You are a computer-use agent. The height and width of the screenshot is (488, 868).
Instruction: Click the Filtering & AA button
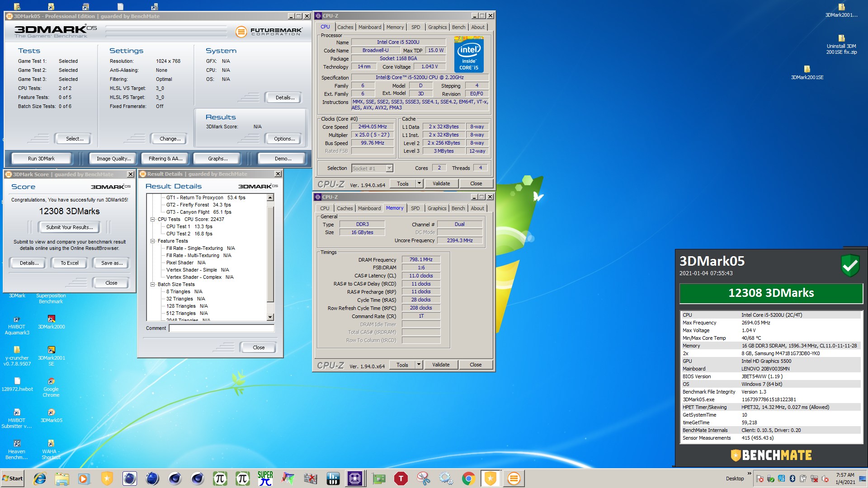pyautogui.click(x=165, y=159)
